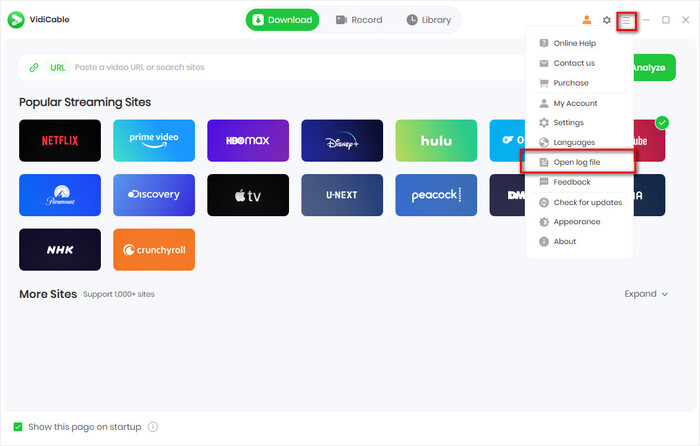Screen dimensions: 700x446
Task: Open Appearance menu entry
Action: tap(579, 222)
